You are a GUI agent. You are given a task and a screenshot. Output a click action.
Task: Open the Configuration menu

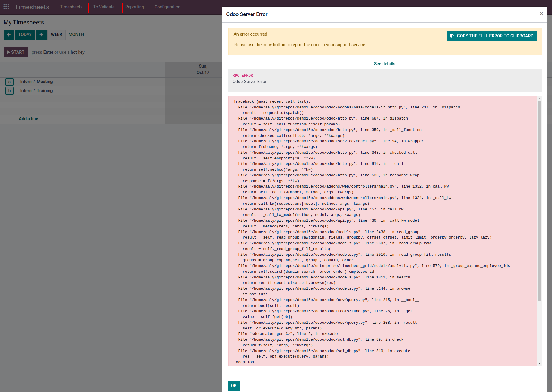coord(168,7)
